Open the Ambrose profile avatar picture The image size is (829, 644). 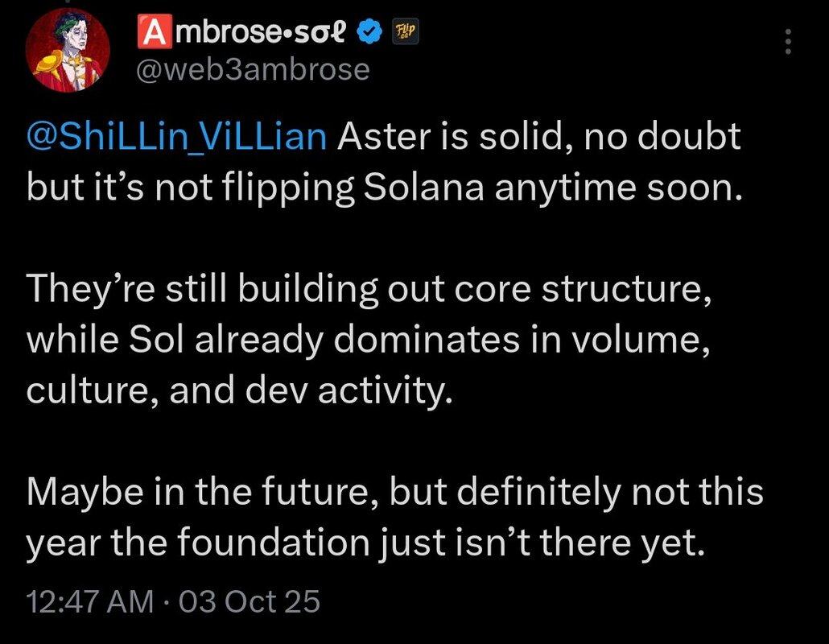pyautogui.click(x=68, y=53)
